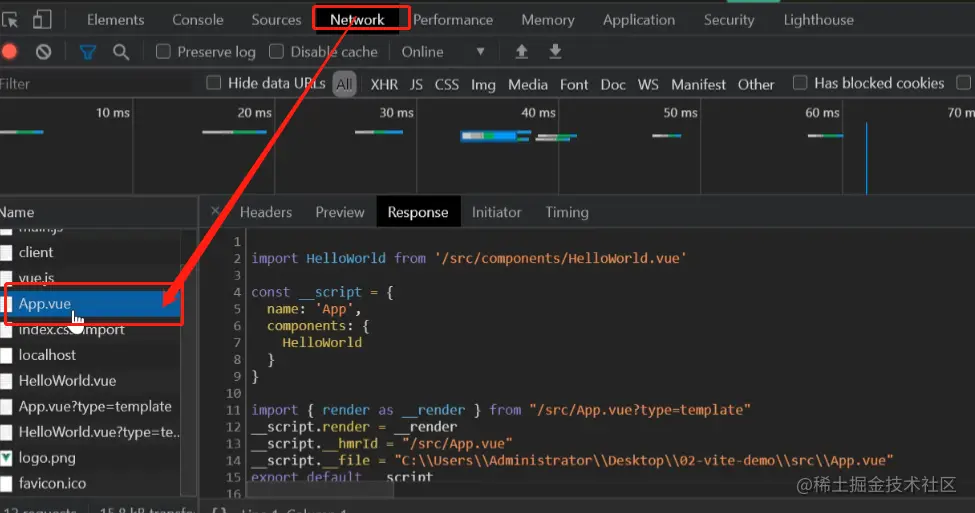Screen dimensions: 975x513
Task: Filter requests by Doc
Action: [x=612, y=85]
